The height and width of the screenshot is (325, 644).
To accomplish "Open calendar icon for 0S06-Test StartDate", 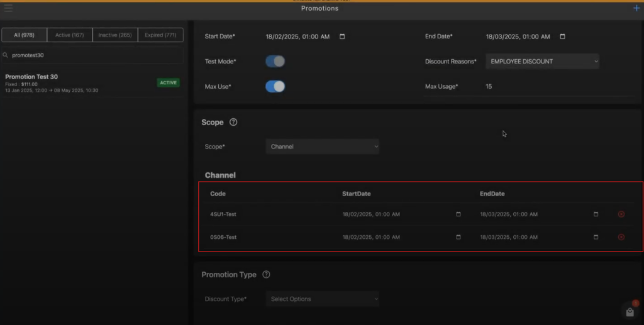I will tap(458, 237).
